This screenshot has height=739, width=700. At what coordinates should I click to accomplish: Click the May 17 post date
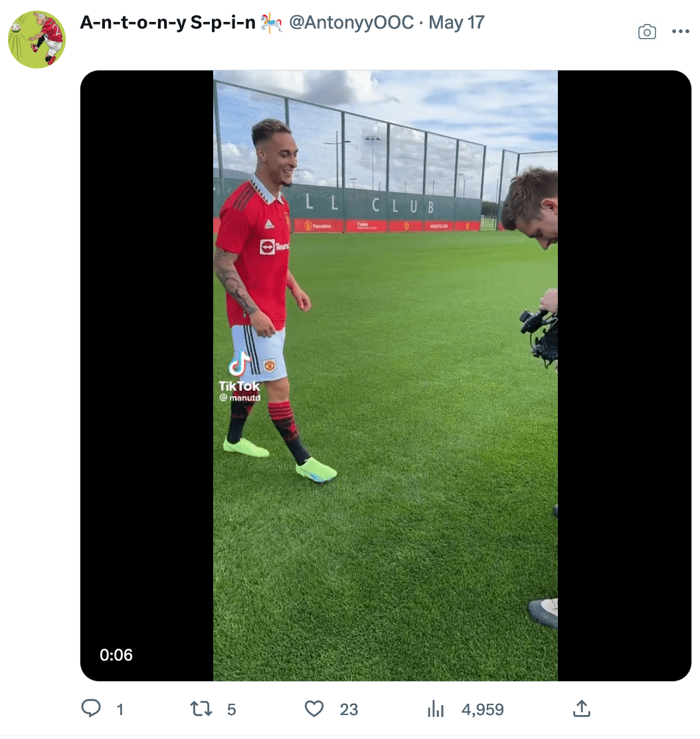(457, 23)
